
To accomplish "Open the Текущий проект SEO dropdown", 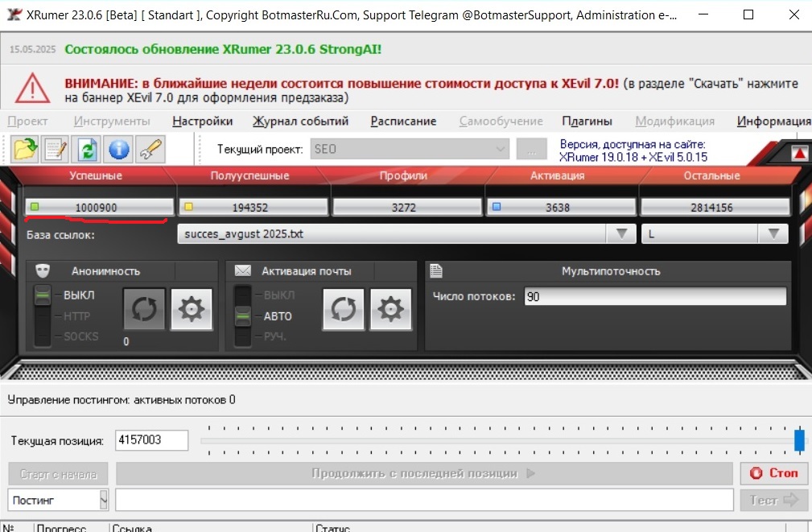I will tap(410, 149).
